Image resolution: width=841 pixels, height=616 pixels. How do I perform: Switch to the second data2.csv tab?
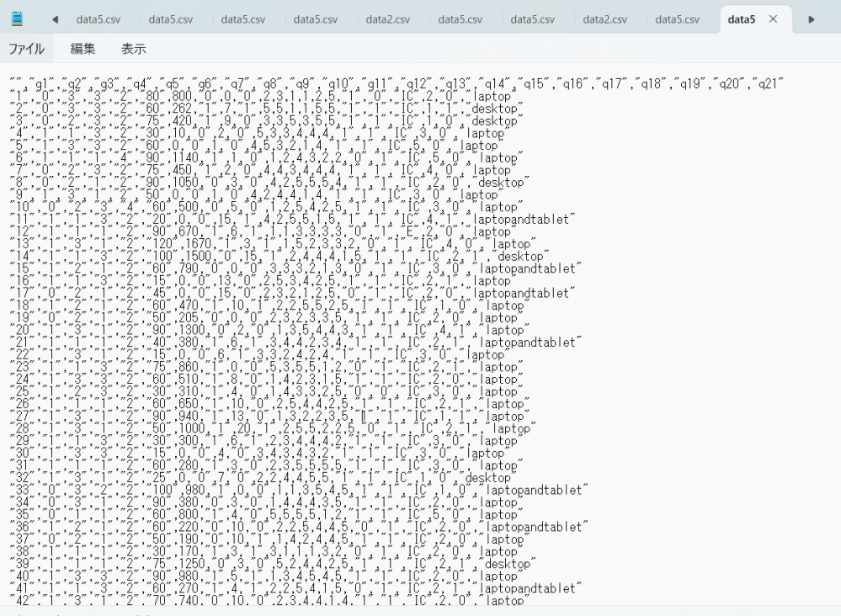tap(604, 19)
